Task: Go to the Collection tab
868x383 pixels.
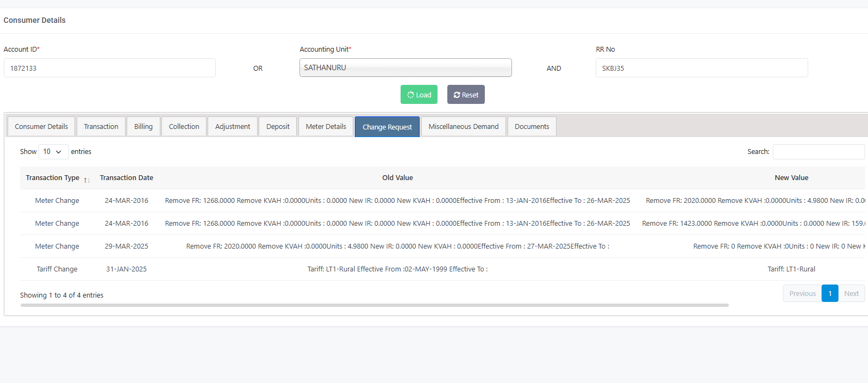Action: (184, 126)
